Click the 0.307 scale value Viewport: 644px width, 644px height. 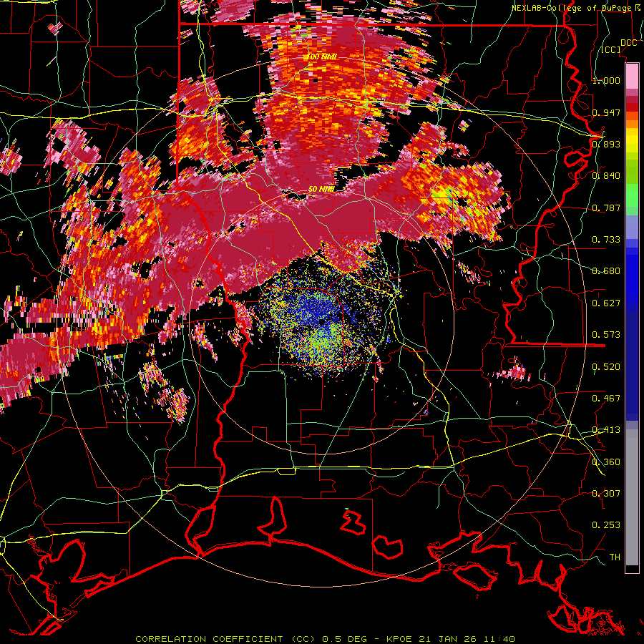tap(606, 494)
